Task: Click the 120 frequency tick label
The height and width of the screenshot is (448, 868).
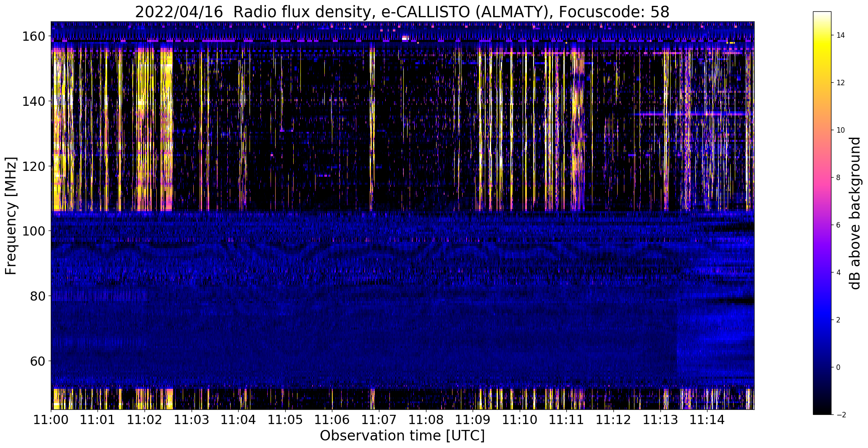Action: pos(34,166)
